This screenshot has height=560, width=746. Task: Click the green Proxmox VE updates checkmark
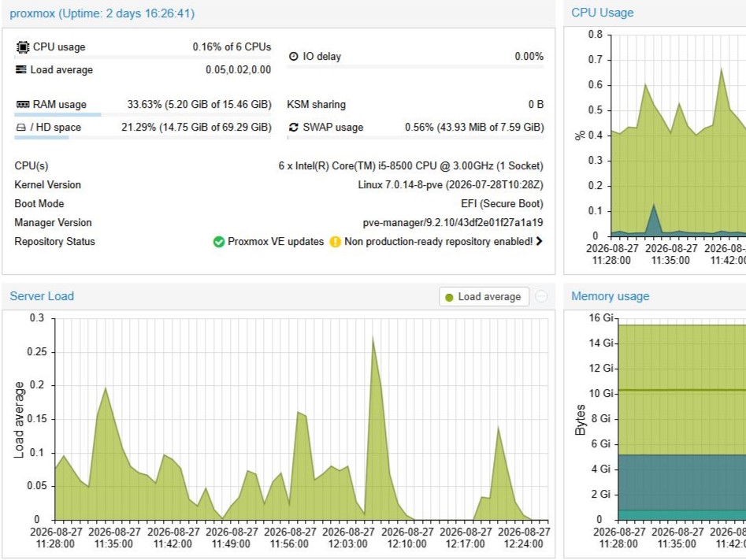pyautogui.click(x=218, y=242)
